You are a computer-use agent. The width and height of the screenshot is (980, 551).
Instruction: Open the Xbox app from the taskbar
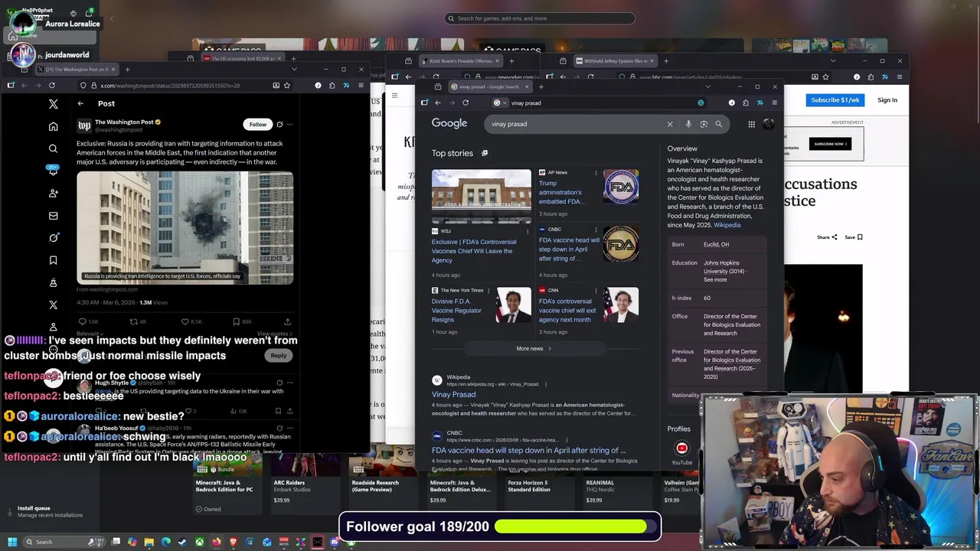click(x=199, y=542)
